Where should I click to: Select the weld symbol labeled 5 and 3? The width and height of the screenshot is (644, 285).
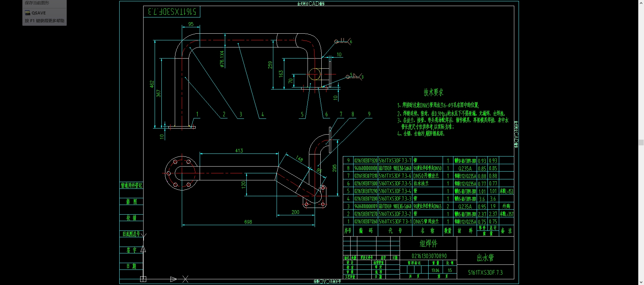[x=355, y=76]
